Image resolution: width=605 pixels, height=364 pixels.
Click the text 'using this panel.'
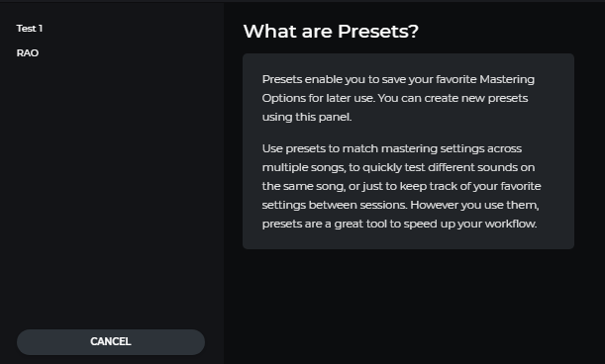pyautogui.click(x=307, y=118)
